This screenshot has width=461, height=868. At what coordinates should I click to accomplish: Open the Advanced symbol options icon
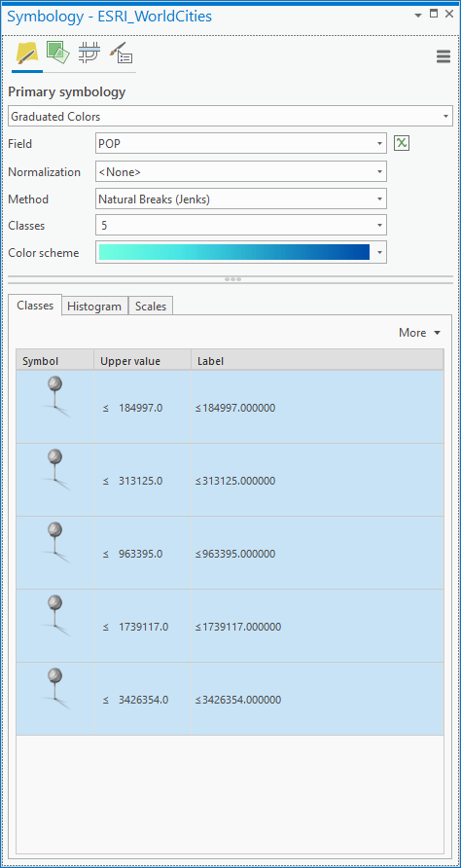(121, 54)
